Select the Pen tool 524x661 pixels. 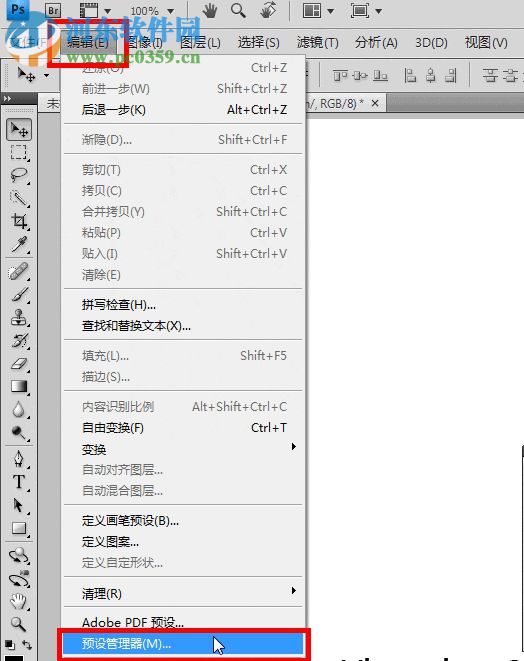coord(19,459)
